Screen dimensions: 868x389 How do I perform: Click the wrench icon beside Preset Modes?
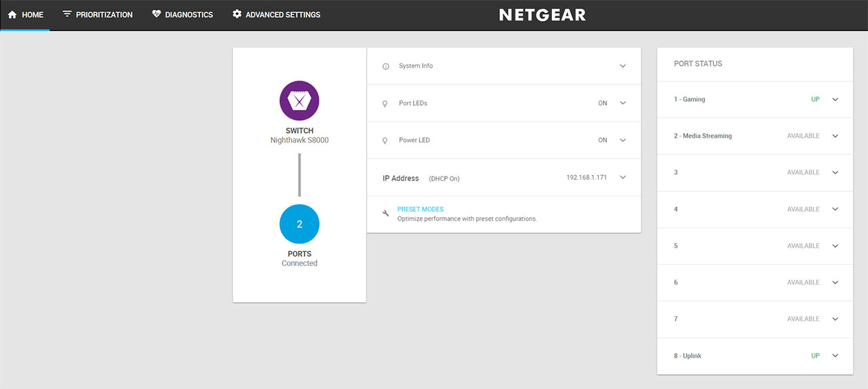click(386, 213)
